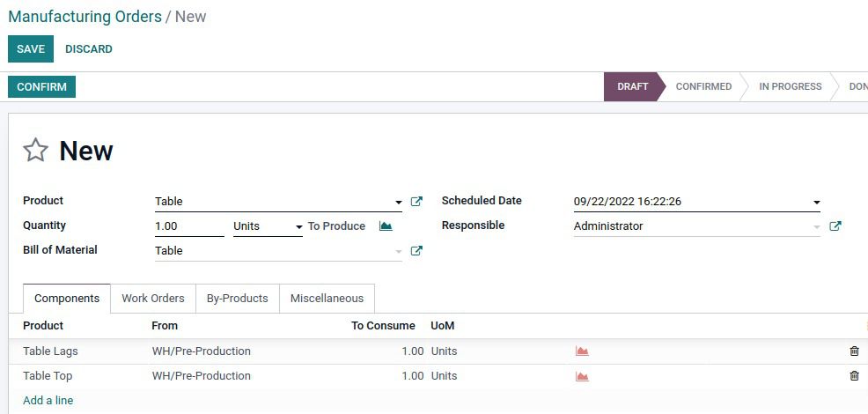868x414 pixels.
Task: Click forecast chart icon beside To Produce
Action: (386, 226)
